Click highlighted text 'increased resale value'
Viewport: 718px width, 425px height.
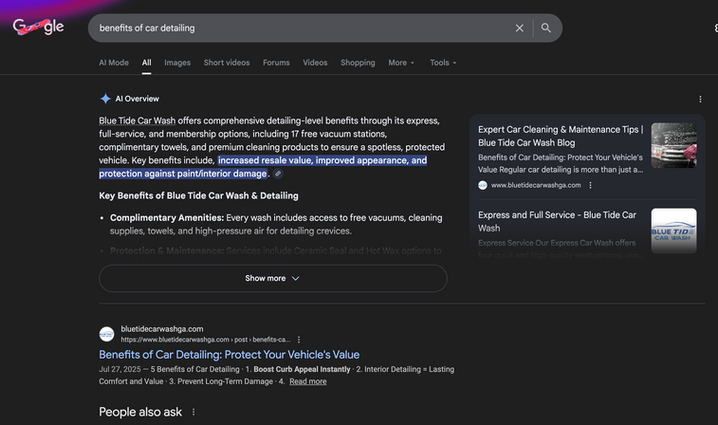click(x=265, y=160)
